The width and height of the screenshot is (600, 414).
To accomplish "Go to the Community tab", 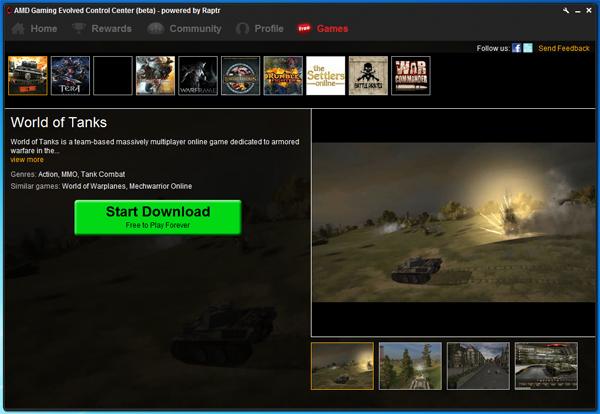I will pos(185,29).
